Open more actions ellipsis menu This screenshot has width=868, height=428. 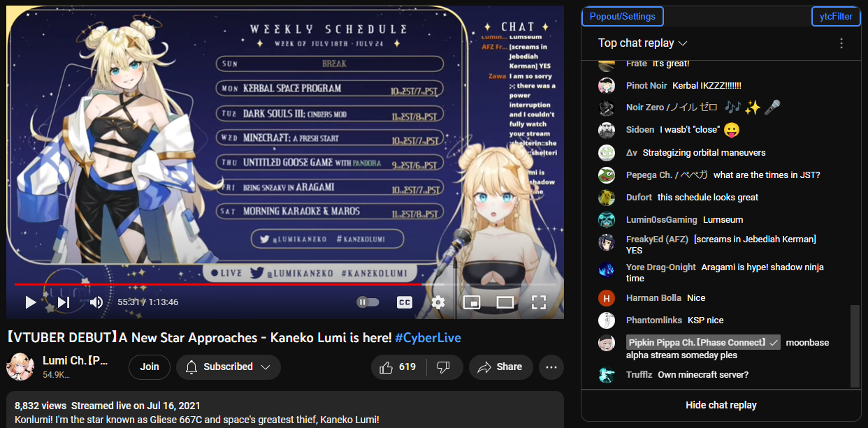click(551, 367)
